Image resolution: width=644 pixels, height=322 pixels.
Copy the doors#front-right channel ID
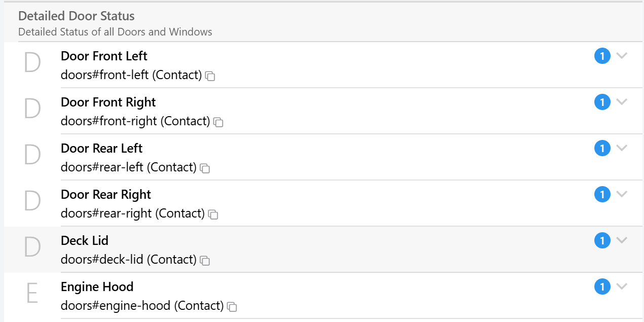[218, 123]
